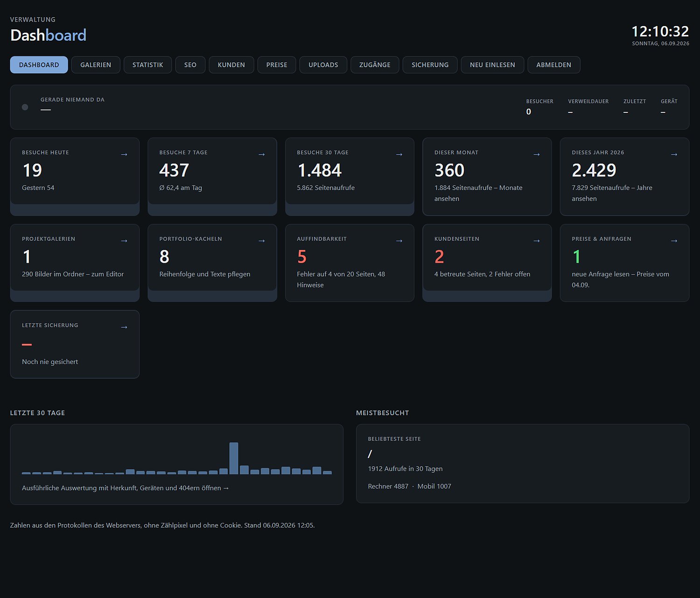Screen dimensions: 700x598
Task: Open the arrow on Letzte Sicherung card
Action: point(124,327)
